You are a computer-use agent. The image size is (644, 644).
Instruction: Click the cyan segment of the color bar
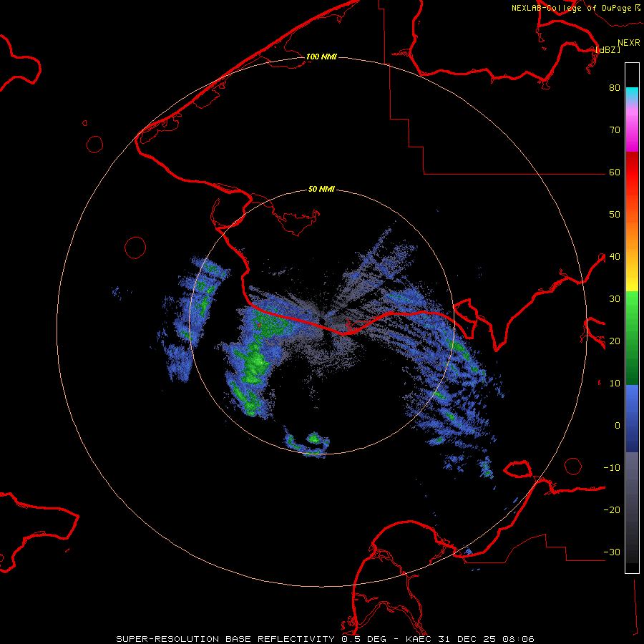(x=632, y=94)
